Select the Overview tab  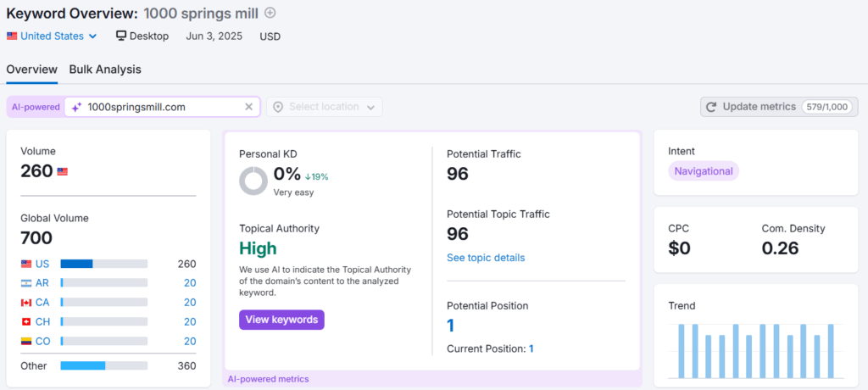tap(31, 70)
